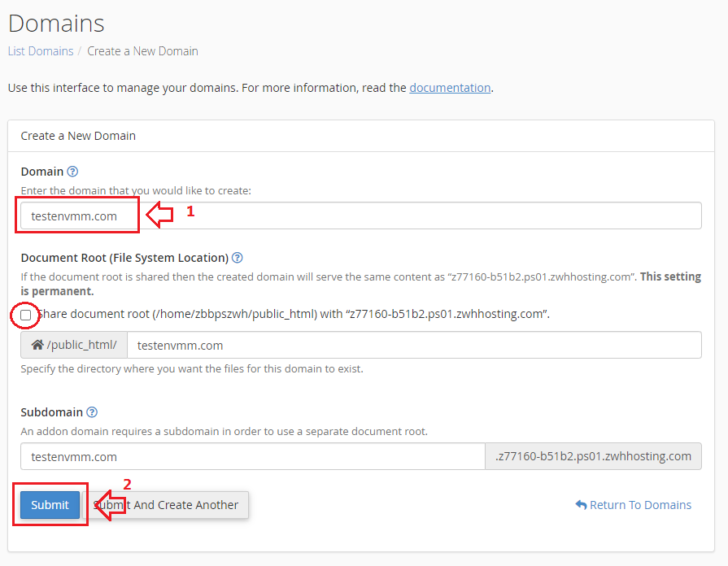Viewport: 728px width, 566px height.
Task: Click the Domains page heading
Action: pos(56,24)
